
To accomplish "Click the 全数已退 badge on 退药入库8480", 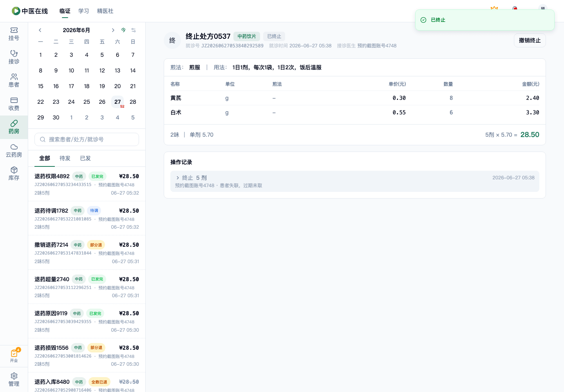I will click(99, 382).
